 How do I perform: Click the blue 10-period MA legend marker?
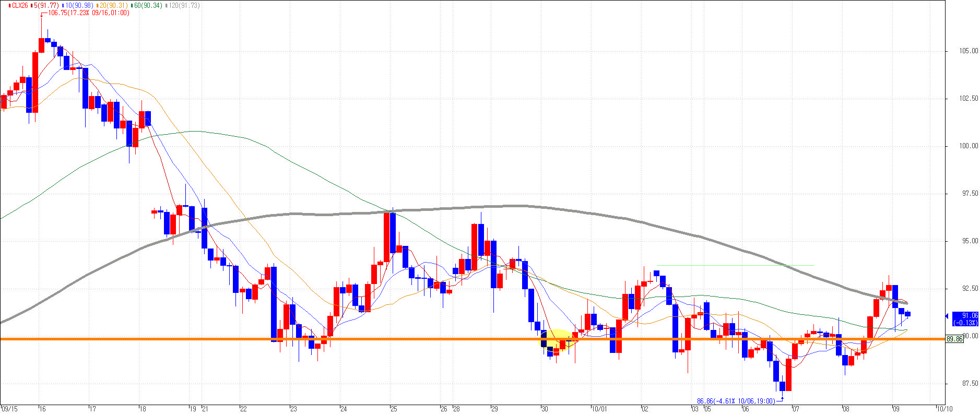click(x=63, y=5)
